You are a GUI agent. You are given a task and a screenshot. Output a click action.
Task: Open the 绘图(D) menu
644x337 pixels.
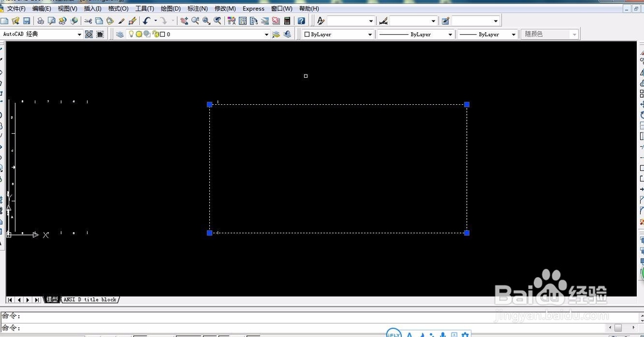(x=171, y=8)
